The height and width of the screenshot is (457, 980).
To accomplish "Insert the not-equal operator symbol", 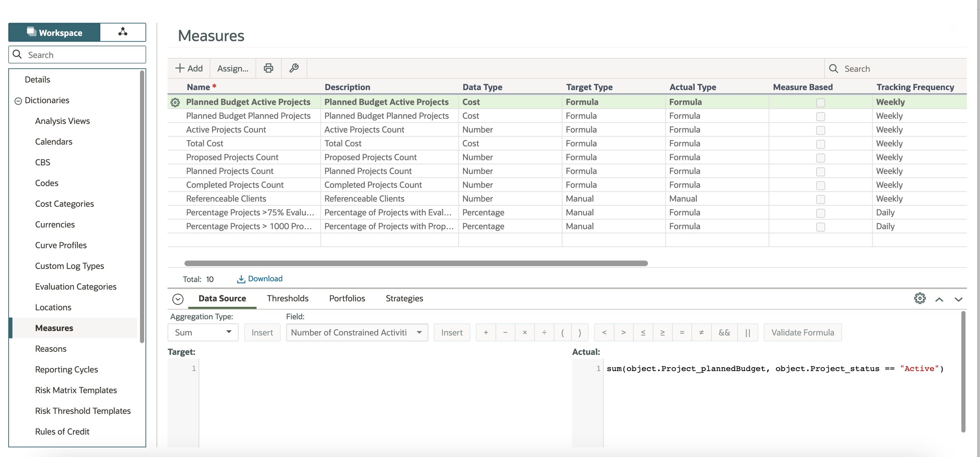I will tap(701, 333).
